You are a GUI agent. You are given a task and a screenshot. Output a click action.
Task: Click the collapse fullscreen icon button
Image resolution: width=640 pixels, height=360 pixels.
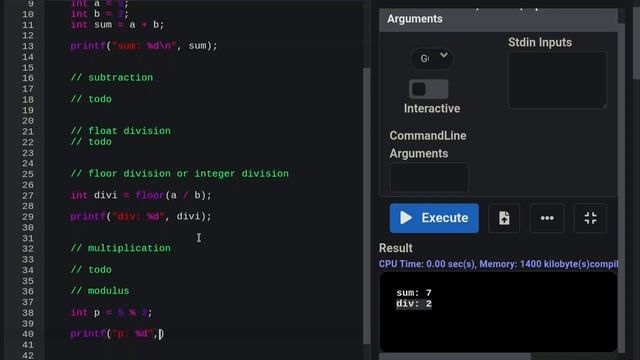(x=590, y=218)
